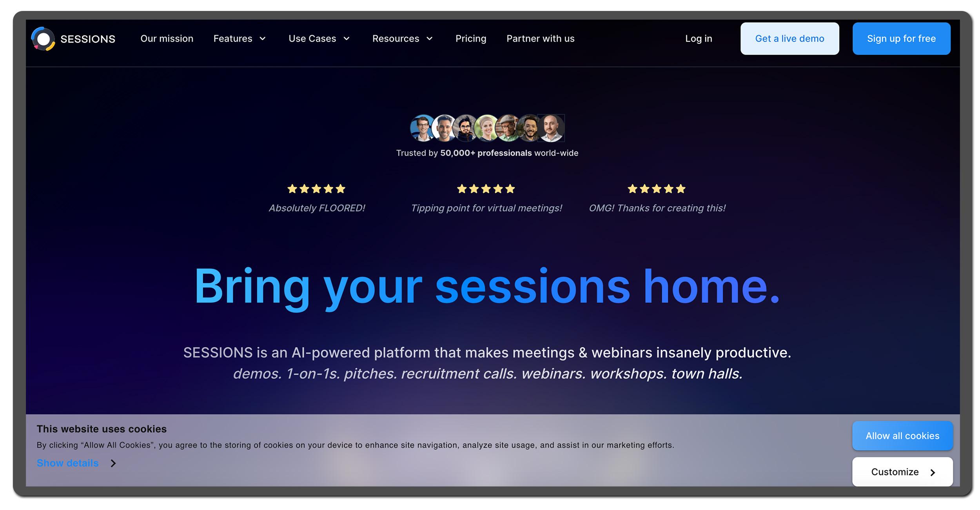Click the Partner with us menu item
Viewport: 980px width, 510px height.
coord(541,38)
